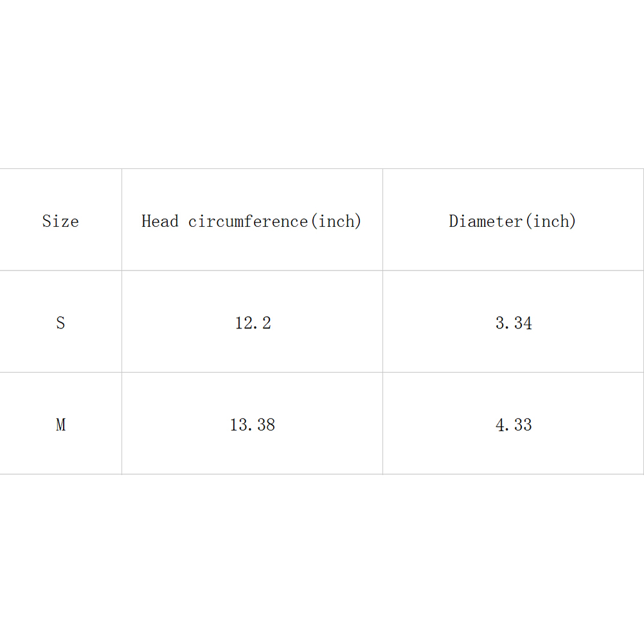The width and height of the screenshot is (644, 644).
Task: Select the 12.2 head circumference value
Action: click(x=253, y=323)
